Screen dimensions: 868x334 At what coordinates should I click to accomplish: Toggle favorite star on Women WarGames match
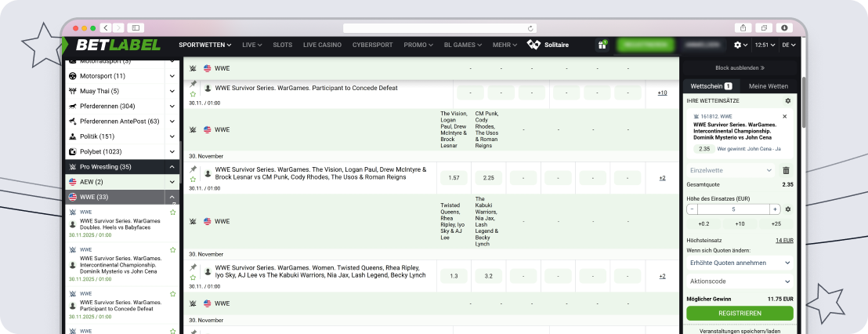pos(193,278)
